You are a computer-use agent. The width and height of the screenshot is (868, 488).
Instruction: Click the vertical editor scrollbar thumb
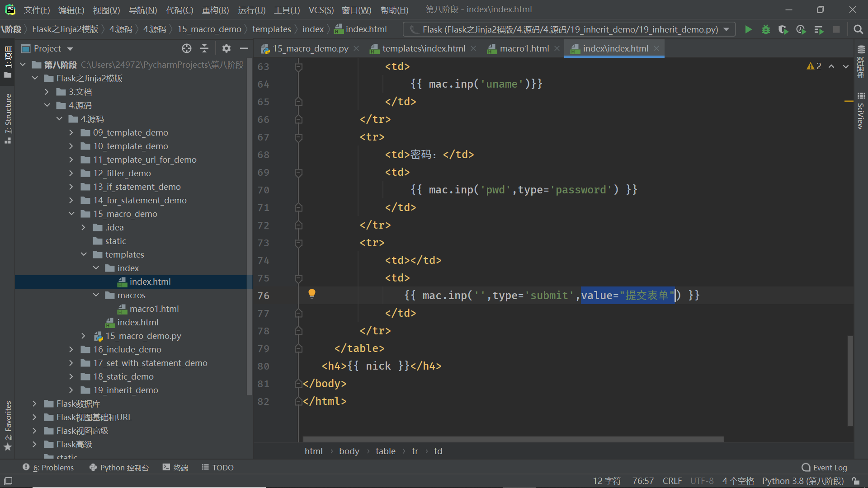click(850, 380)
